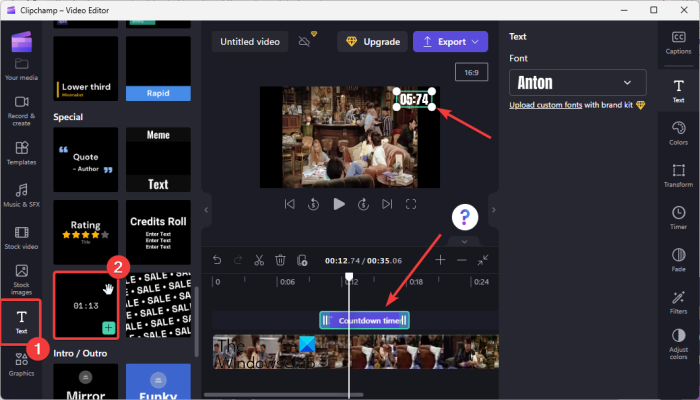Rewind five seconds

pyautogui.click(x=313, y=204)
